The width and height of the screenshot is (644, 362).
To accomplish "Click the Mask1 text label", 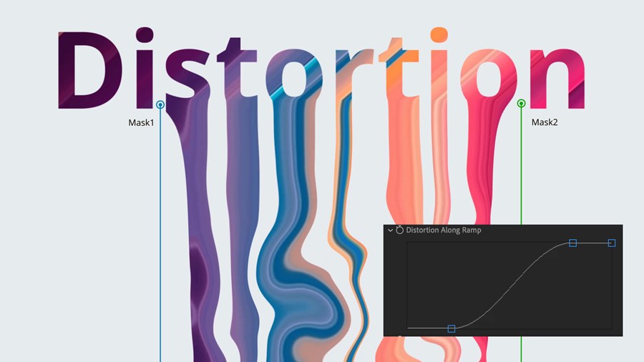I will coord(141,123).
